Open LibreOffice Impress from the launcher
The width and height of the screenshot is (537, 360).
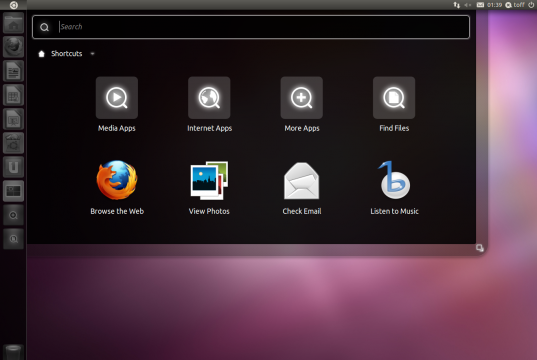tap(13, 119)
